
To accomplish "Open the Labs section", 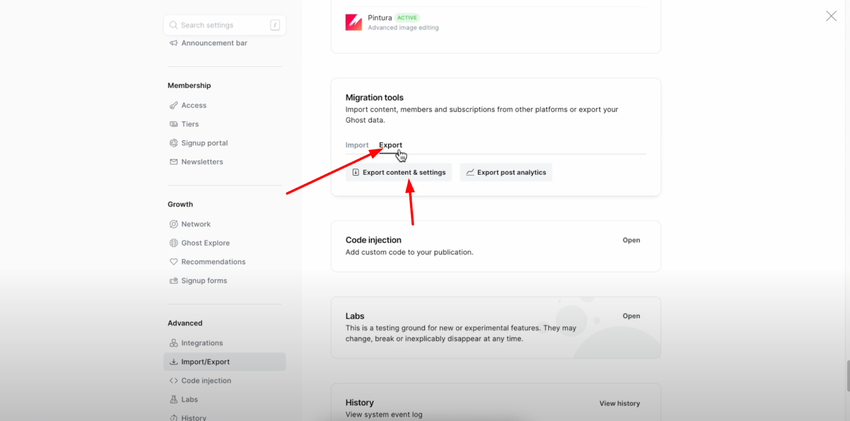I will click(631, 316).
